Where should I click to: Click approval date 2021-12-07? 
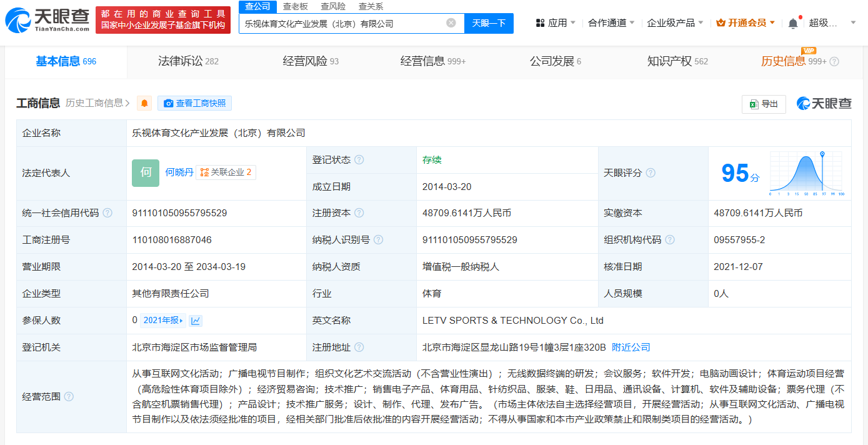tap(738, 267)
